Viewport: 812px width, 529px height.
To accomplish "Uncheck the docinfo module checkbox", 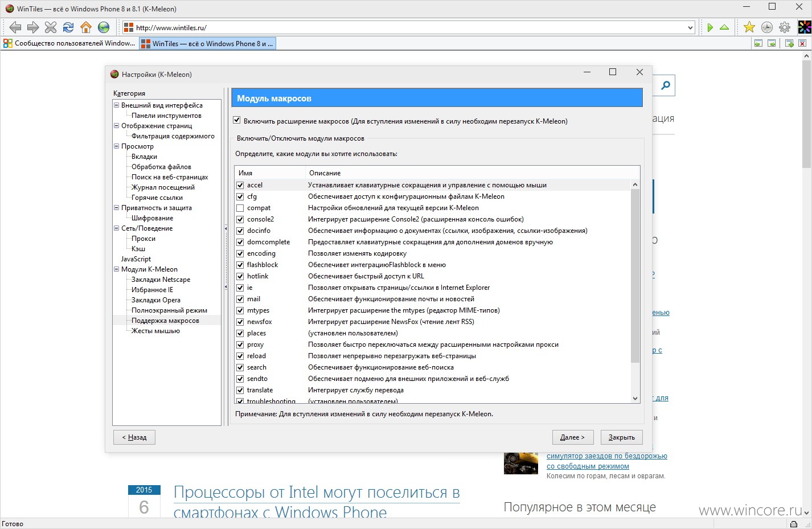I will pyautogui.click(x=240, y=231).
